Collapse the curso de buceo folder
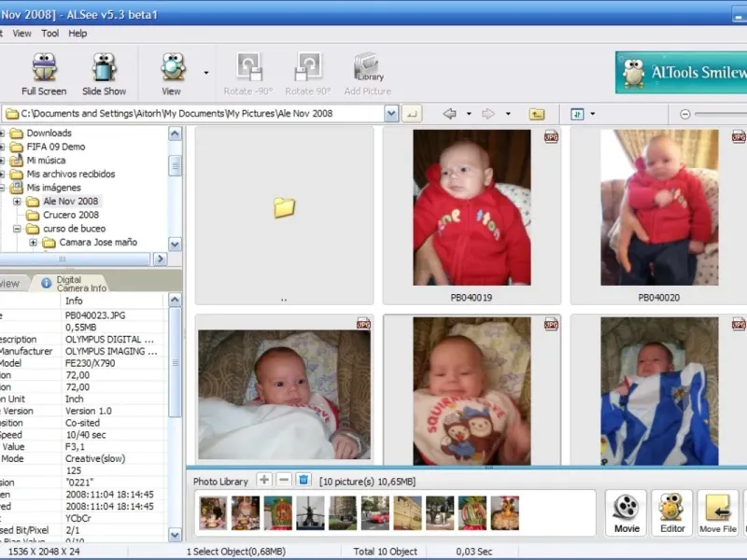Screen dimensions: 747x560 (x=17, y=229)
